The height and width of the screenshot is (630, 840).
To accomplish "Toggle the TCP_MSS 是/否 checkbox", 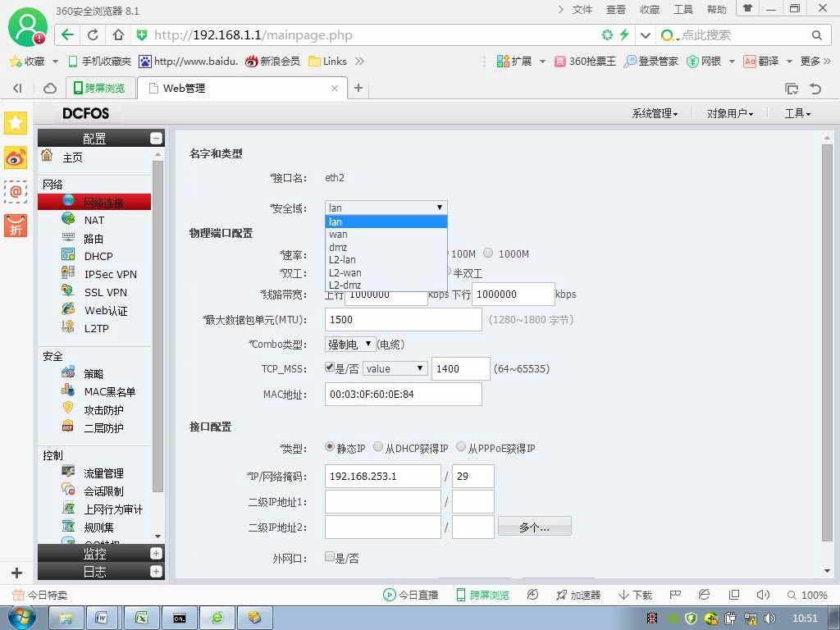I will [330, 367].
